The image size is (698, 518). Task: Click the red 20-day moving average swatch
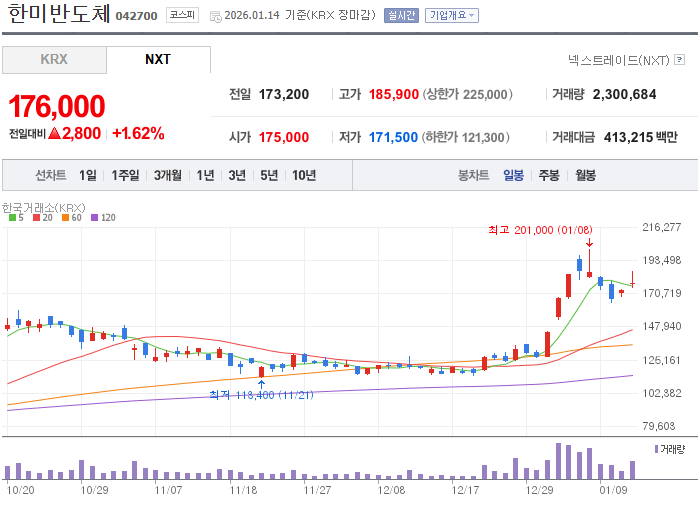tap(37, 218)
